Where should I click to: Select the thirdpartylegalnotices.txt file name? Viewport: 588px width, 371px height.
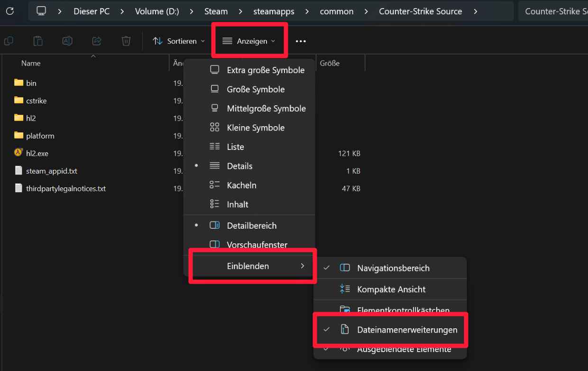[x=66, y=188]
